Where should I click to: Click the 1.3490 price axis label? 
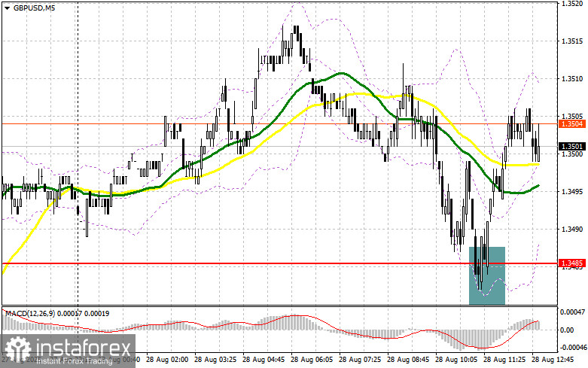click(x=572, y=229)
